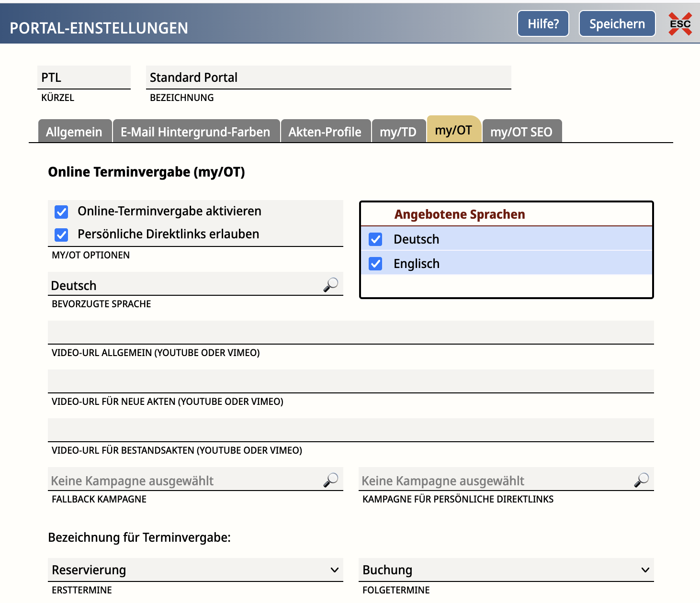Switch to the Akten-Profile tab
The image size is (700, 603).
(x=325, y=132)
